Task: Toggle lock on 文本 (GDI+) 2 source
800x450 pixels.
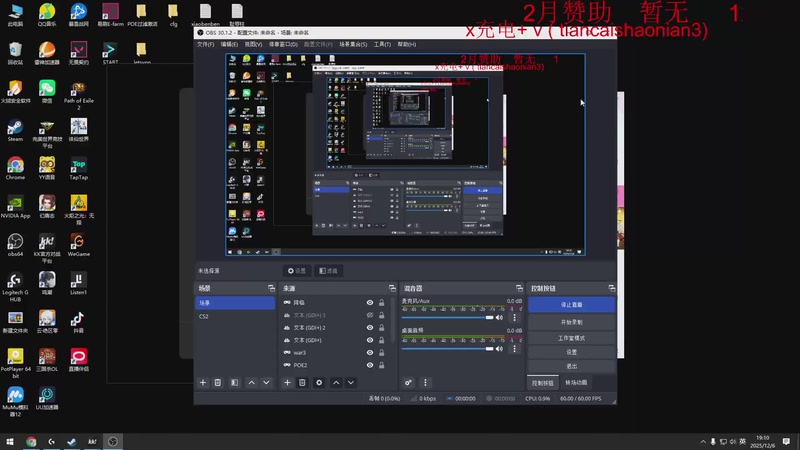Action: point(381,328)
